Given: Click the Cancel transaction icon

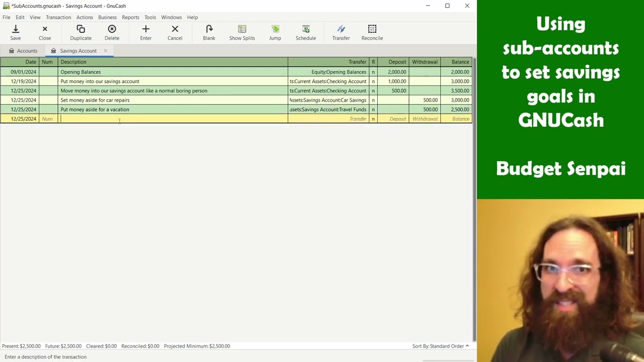Looking at the screenshot, I should (x=175, y=33).
